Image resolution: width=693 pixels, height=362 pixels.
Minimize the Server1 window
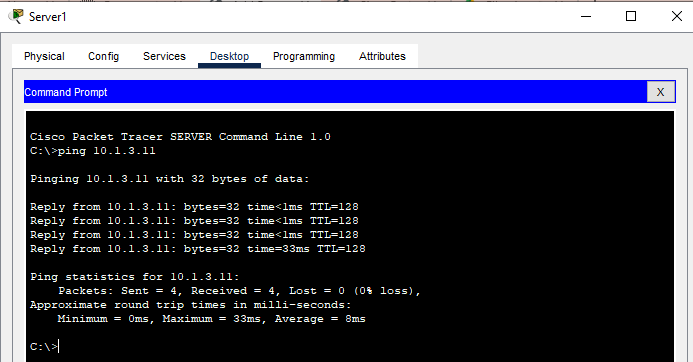click(586, 16)
